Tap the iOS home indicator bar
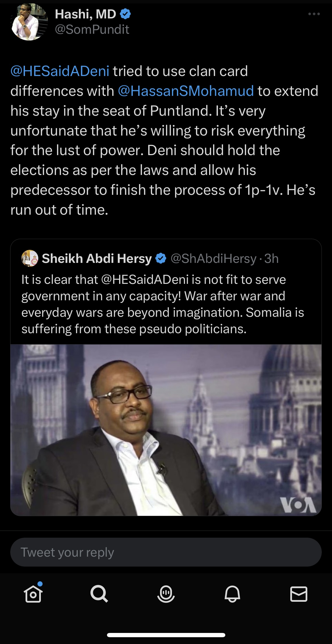The height and width of the screenshot is (644, 332). pos(166,635)
